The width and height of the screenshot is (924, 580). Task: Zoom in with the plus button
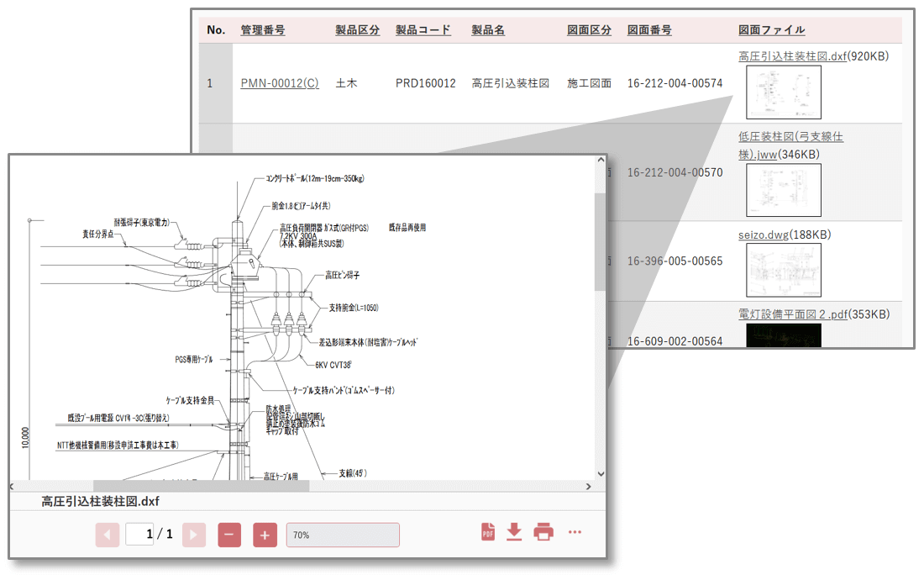coord(265,535)
